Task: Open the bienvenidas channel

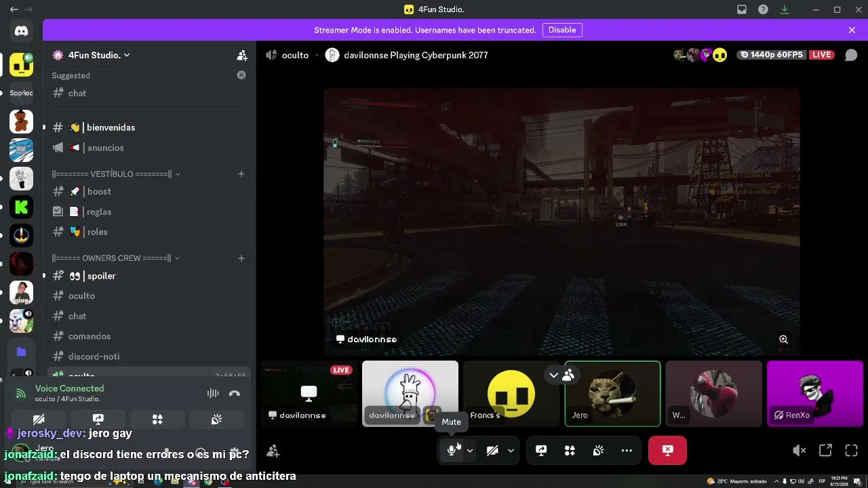Action: [x=149, y=127]
